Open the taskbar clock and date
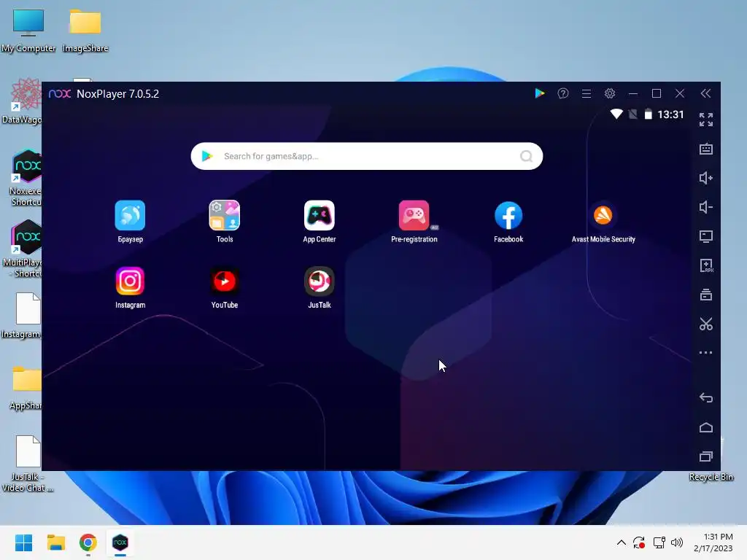Image resolution: width=747 pixels, height=560 pixels. [713, 542]
